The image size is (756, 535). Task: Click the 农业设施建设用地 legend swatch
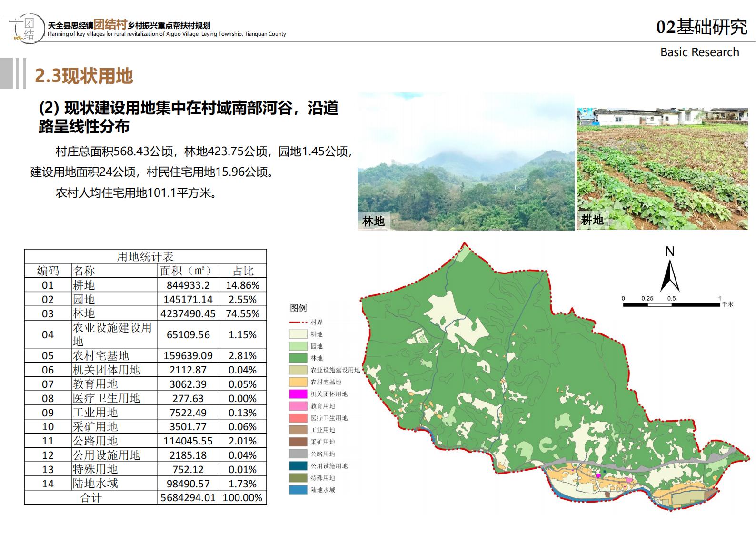298,370
